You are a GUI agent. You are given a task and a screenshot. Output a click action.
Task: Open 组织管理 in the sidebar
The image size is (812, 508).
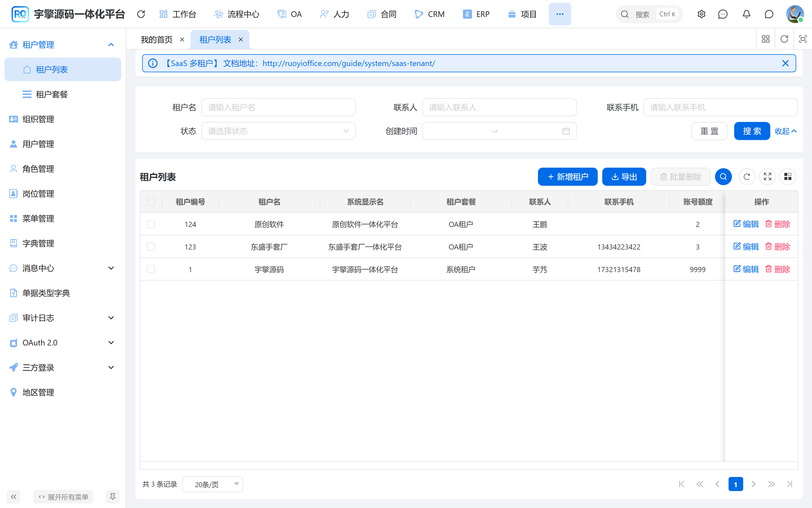pos(63,119)
